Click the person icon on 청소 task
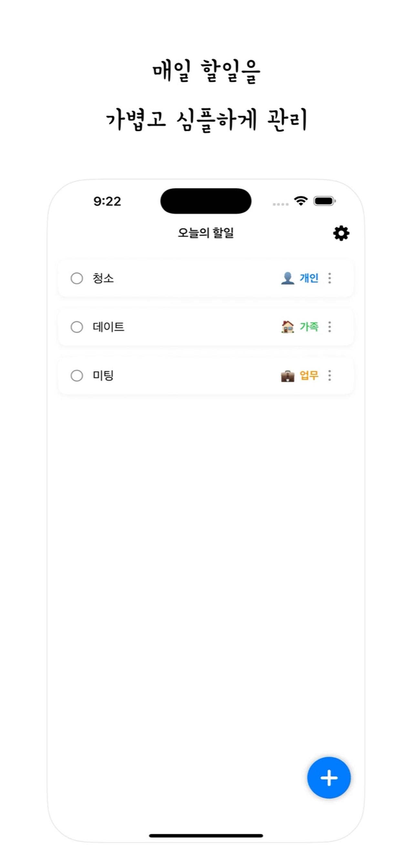 (x=287, y=278)
